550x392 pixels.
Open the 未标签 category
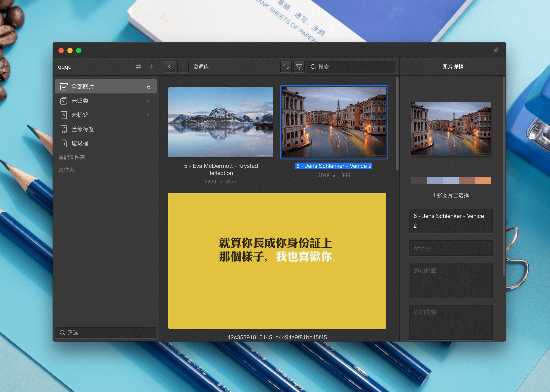106,115
